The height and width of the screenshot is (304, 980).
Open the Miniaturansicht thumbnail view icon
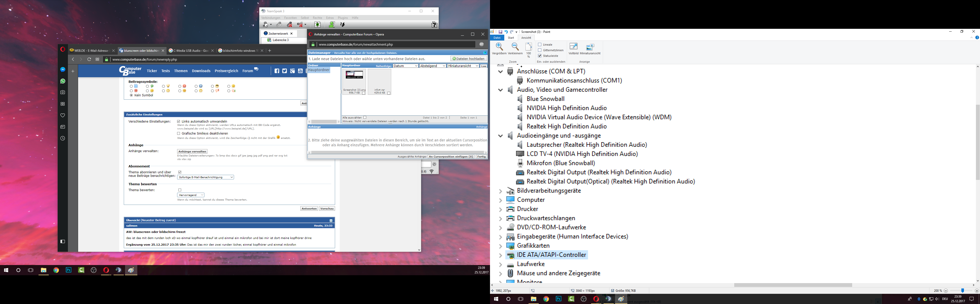[x=590, y=47]
